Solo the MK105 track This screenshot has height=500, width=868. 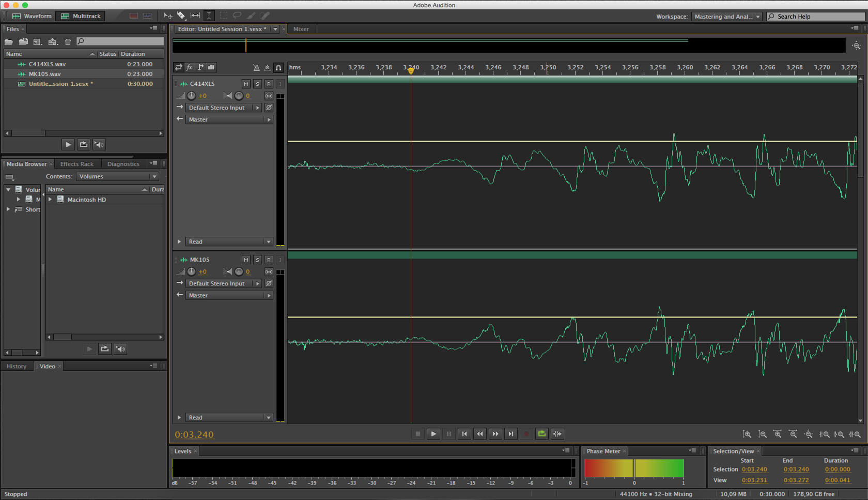(257, 260)
